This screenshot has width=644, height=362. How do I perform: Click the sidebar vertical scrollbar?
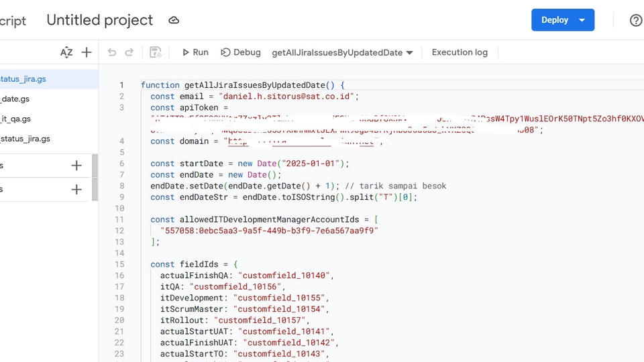95,177
